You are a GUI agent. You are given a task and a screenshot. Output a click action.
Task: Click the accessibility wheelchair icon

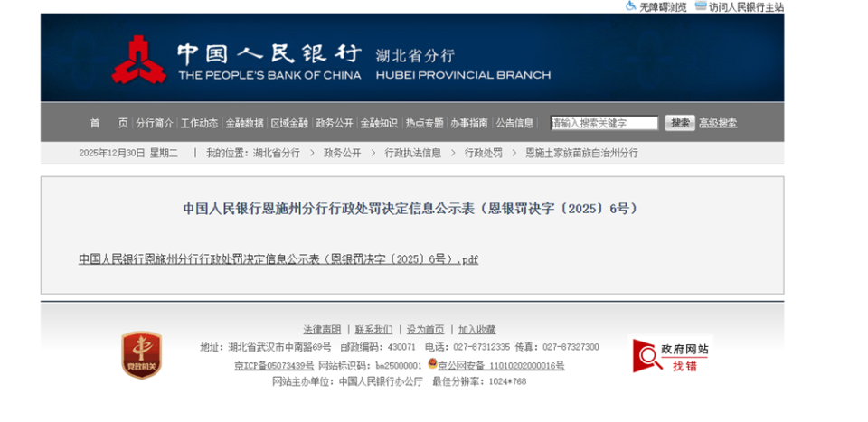(x=630, y=6)
